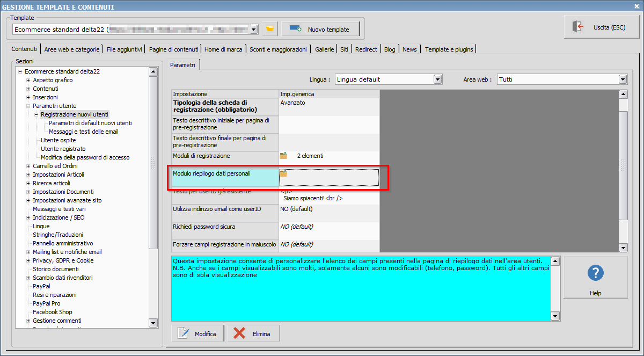Click the Uscita exit door icon
The height and width of the screenshot is (356, 644).
[579, 27]
